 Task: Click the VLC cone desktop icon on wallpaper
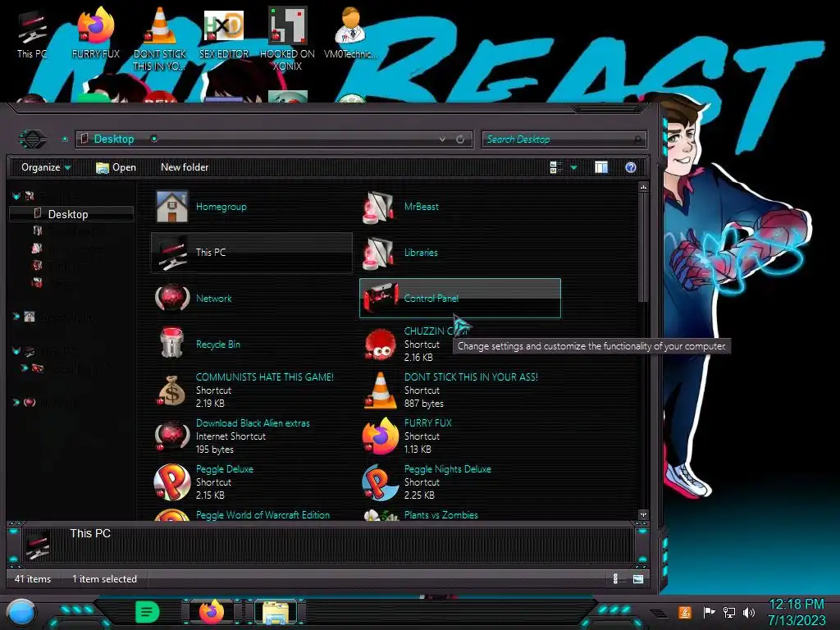160,39
